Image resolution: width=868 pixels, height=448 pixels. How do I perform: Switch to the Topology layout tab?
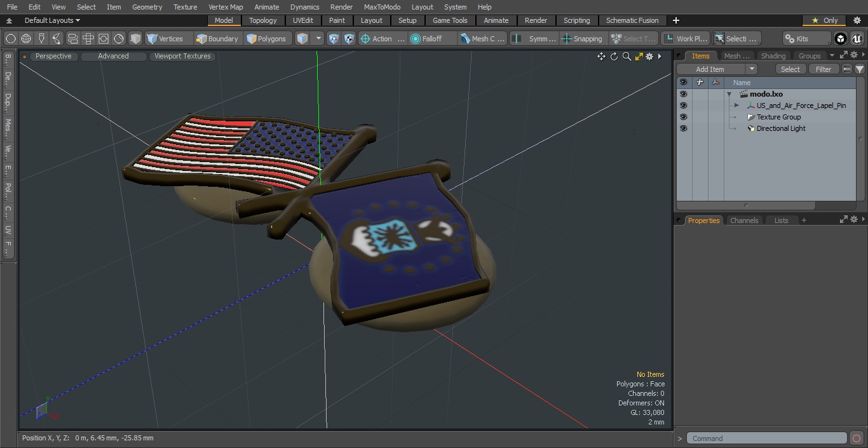click(x=263, y=20)
